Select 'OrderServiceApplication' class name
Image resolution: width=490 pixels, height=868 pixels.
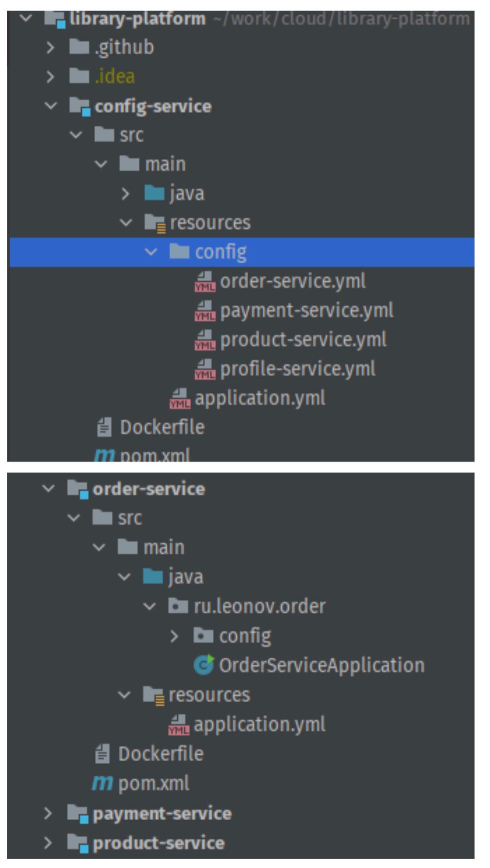[x=322, y=665]
